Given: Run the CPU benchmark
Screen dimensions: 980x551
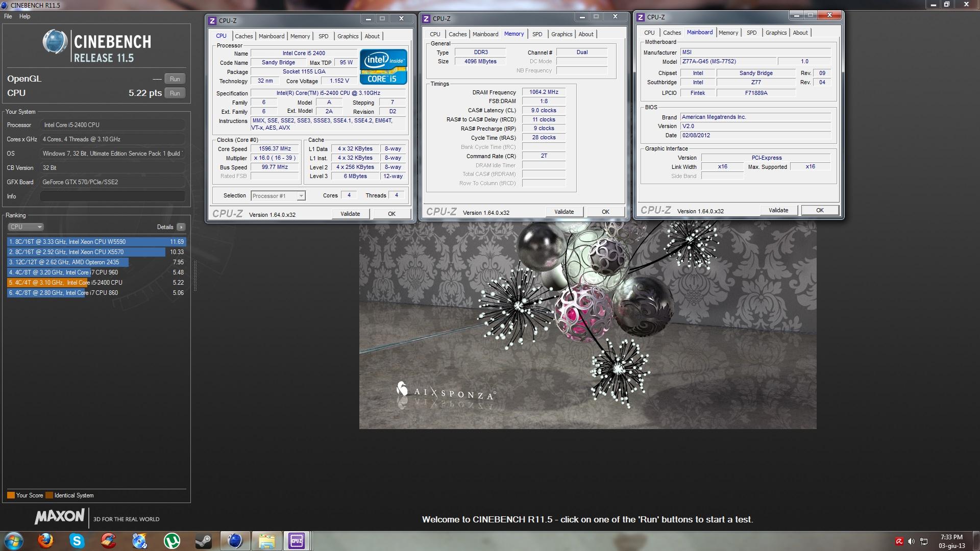Looking at the screenshot, I should click(x=175, y=93).
